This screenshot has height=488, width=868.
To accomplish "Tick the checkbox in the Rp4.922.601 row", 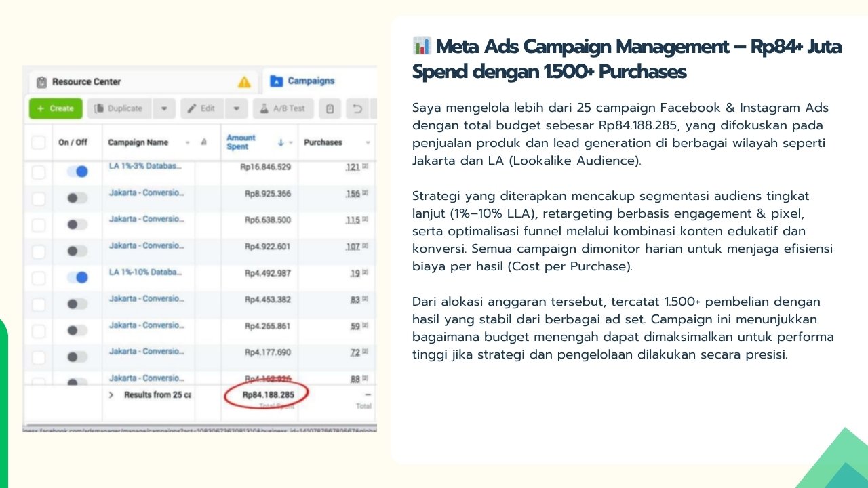I will pyautogui.click(x=39, y=251).
